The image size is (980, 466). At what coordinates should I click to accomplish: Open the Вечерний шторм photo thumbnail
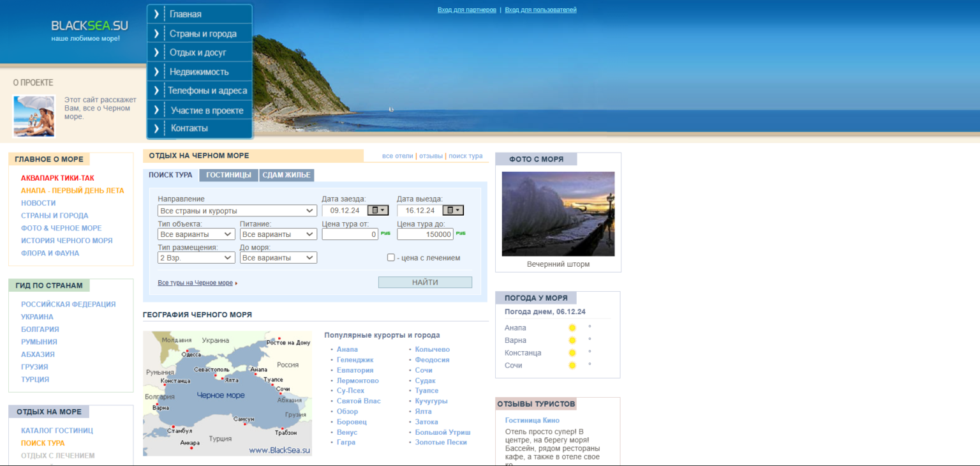tap(558, 214)
